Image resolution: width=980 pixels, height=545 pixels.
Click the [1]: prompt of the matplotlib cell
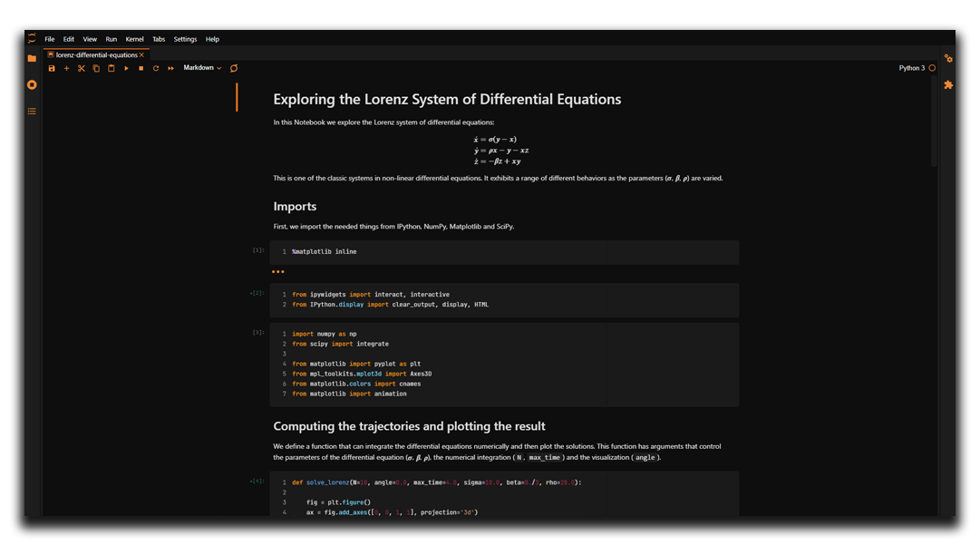pos(258,250)
